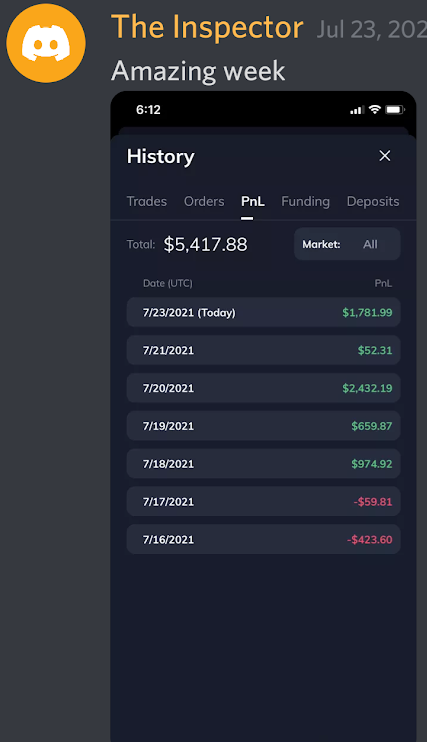The width and height of the screenshot is (427, 742).
Task: Select the PnL tab
Action: pyautogui.click(x=253, y=202)
